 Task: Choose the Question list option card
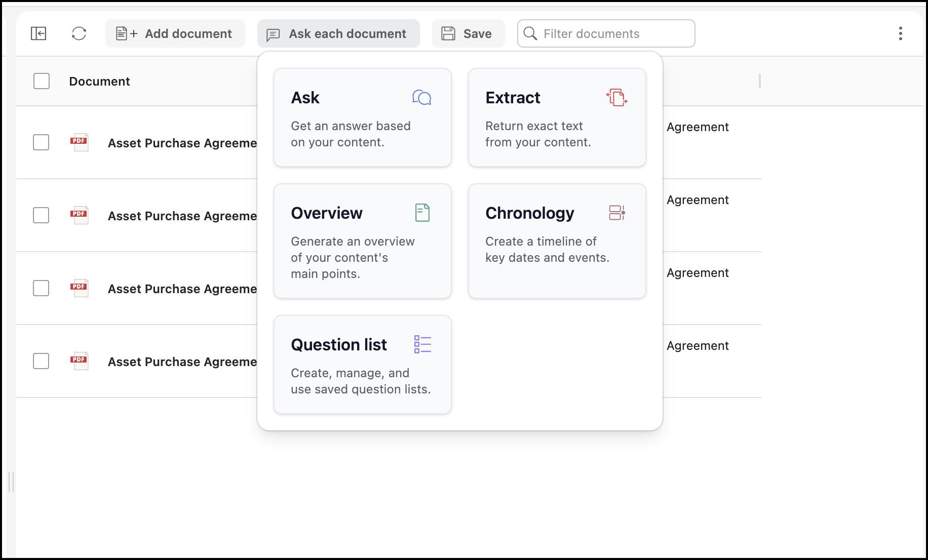363,365
